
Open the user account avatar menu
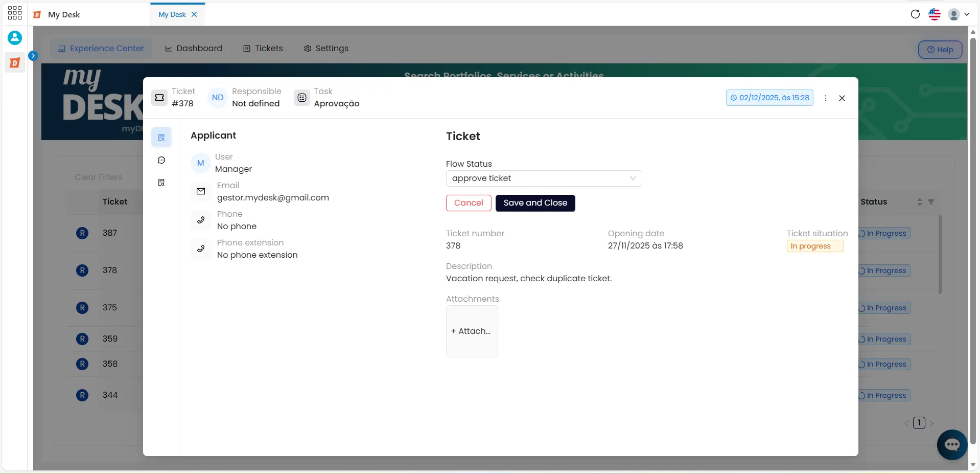click(959, 14)
